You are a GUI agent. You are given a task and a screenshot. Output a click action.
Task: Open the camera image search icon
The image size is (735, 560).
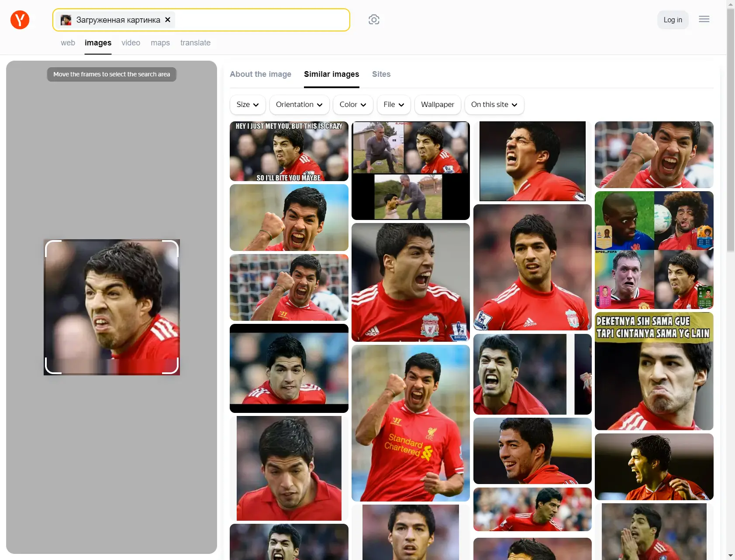tap(374, 20)
